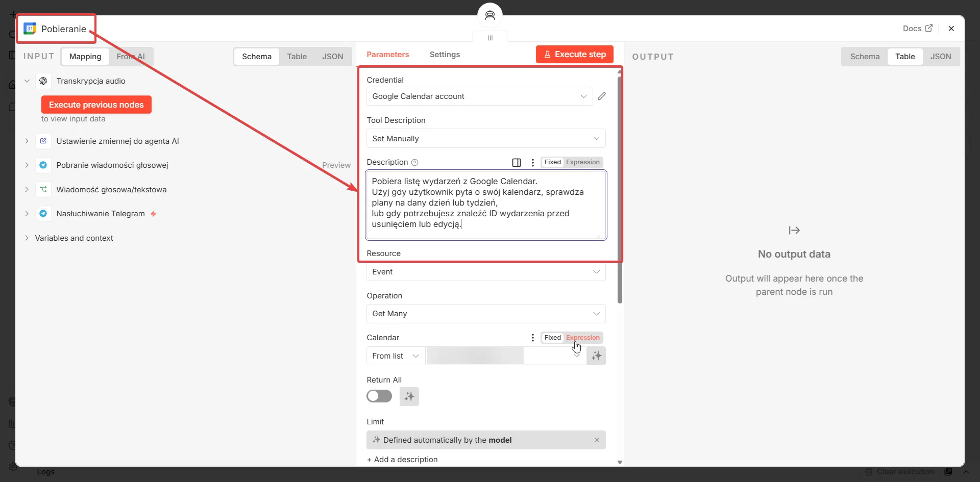Open Description help question mark icon
The image size is (980, 482).
pyautogui.click(x=415, y=162)
